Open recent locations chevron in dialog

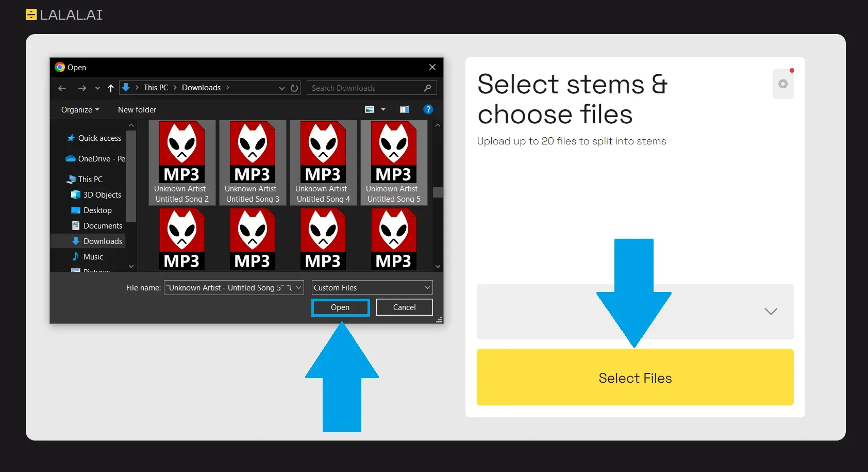[97, 88]
